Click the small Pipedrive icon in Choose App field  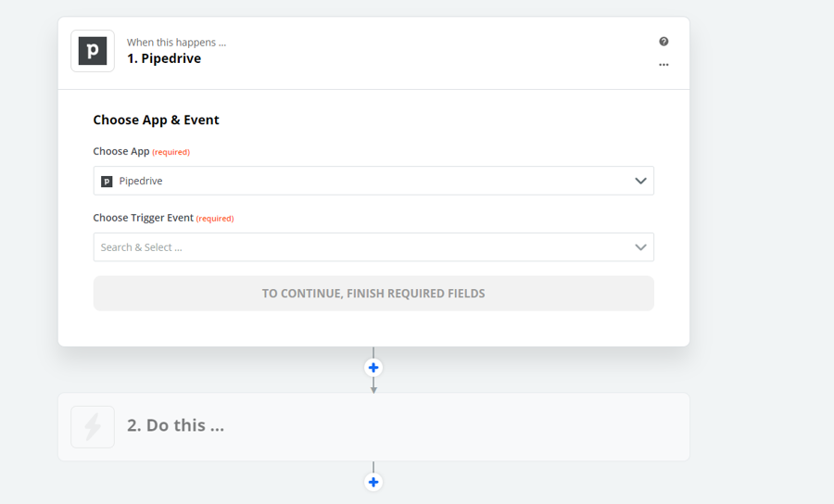pos(107,182)
